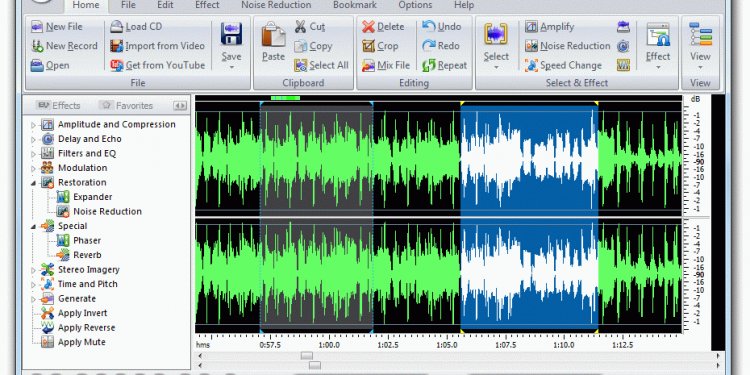
Task: Copy the selected audio
Action: point(313,46)
